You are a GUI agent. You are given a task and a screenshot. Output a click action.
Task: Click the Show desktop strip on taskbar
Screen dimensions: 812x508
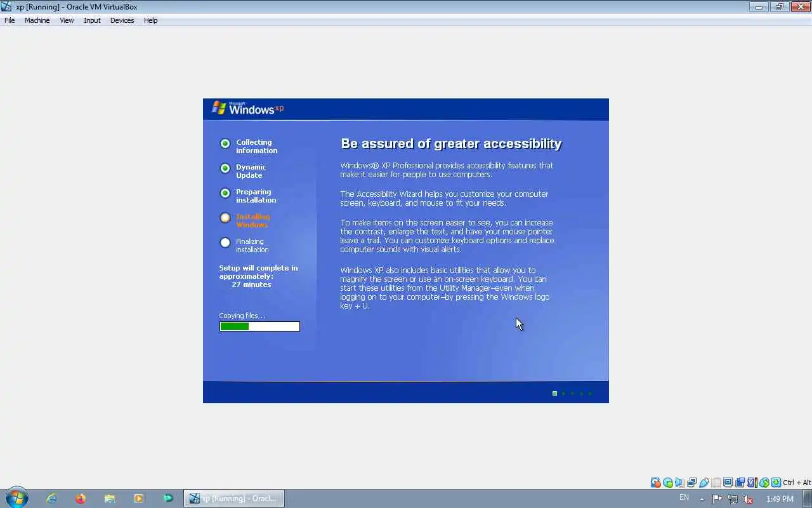[x=808, y=498]
